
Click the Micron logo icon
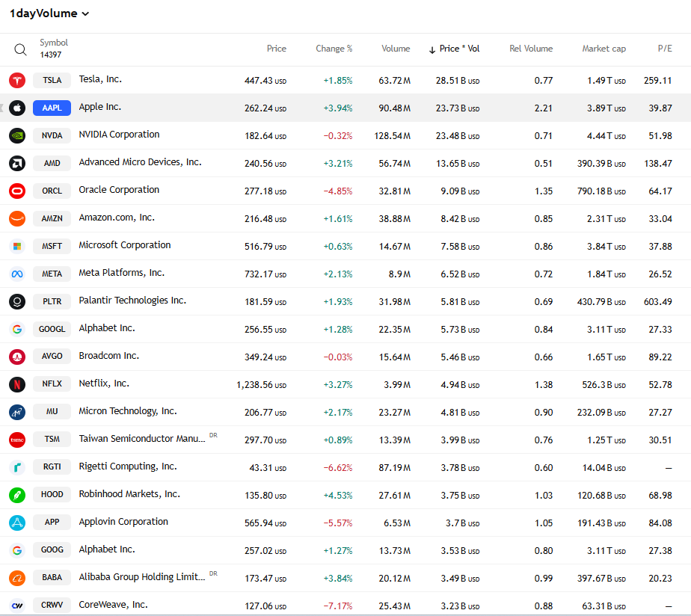17,412
